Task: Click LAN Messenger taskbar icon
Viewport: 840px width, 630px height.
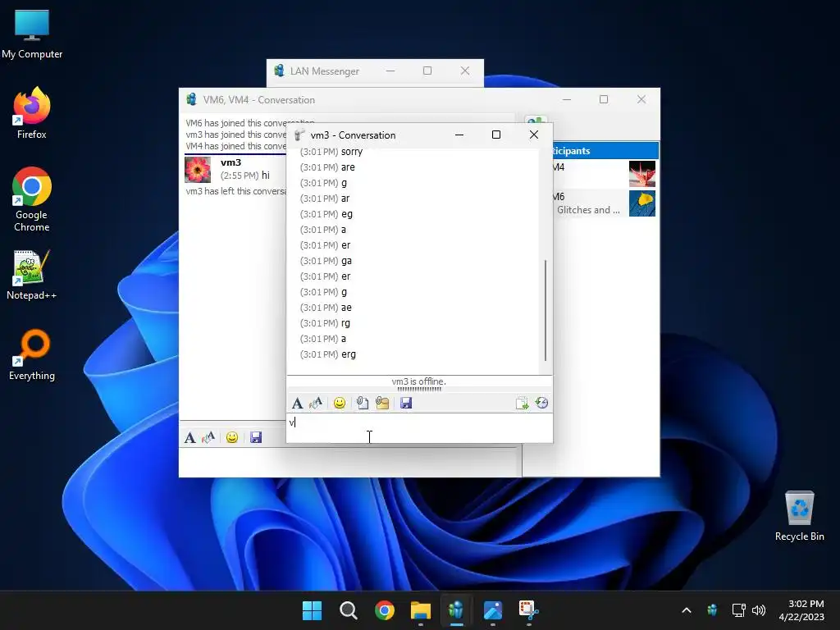Action: click(456, 610)
